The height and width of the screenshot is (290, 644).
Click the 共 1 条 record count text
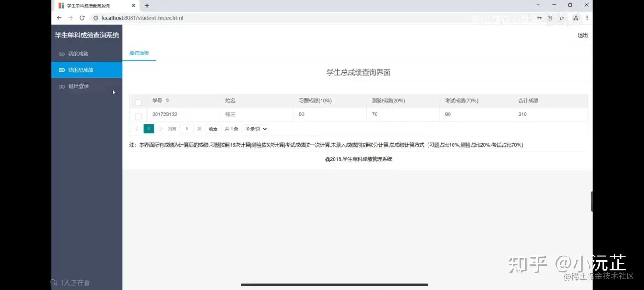coord(231,129)
